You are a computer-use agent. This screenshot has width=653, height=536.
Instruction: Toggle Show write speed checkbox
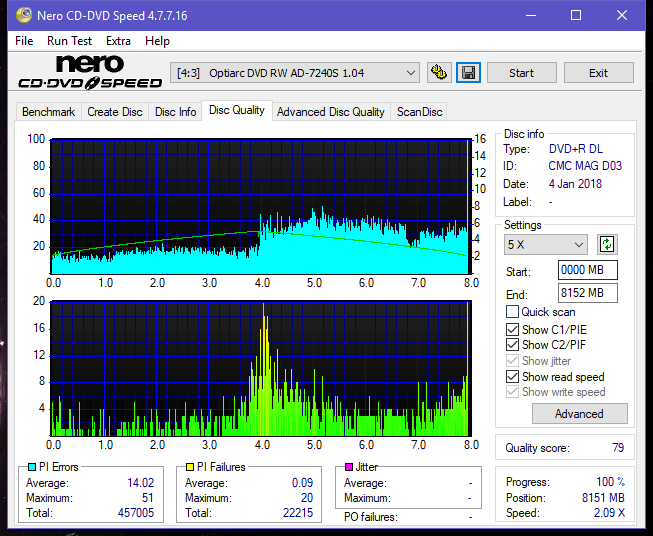pyautogui.click(x=512, y=392)
